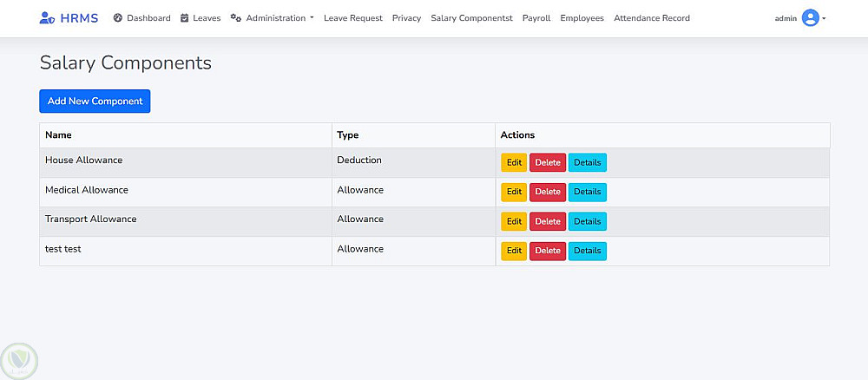Screen dimensions: 868x380
Task: Open the Dashboard gauge icon
Action: click(118, 18)
